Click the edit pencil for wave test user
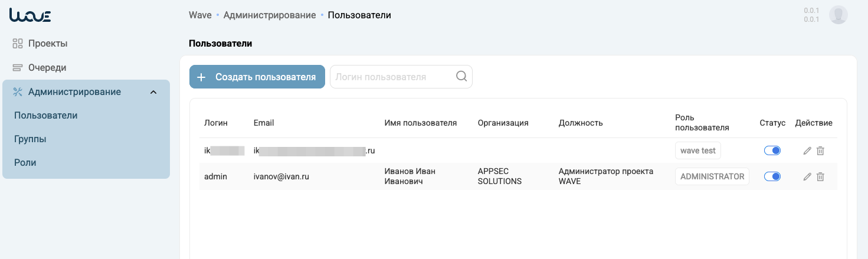This screenshot has width=868, height=259. coord(807,150)
